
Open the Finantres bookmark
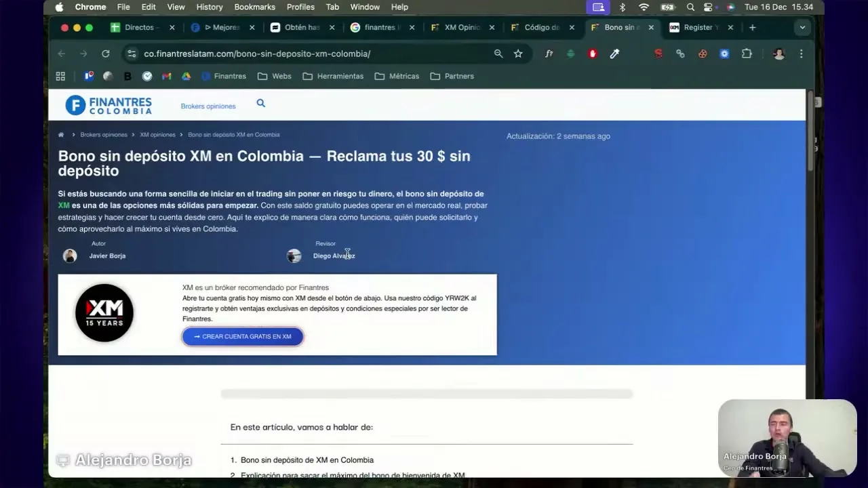pyautogui.click(x=224, y=76)
